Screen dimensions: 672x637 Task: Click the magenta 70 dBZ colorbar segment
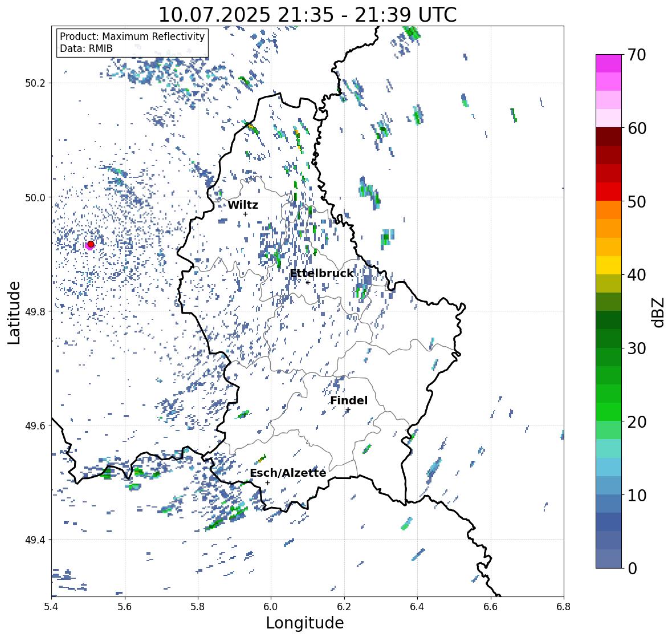coord(609,63)
